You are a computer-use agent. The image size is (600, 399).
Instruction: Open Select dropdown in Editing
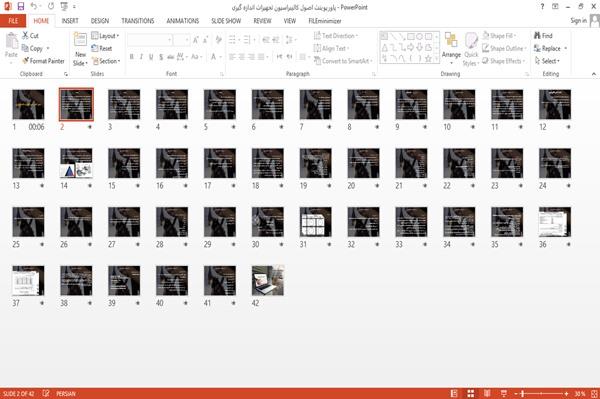point(547,61)
